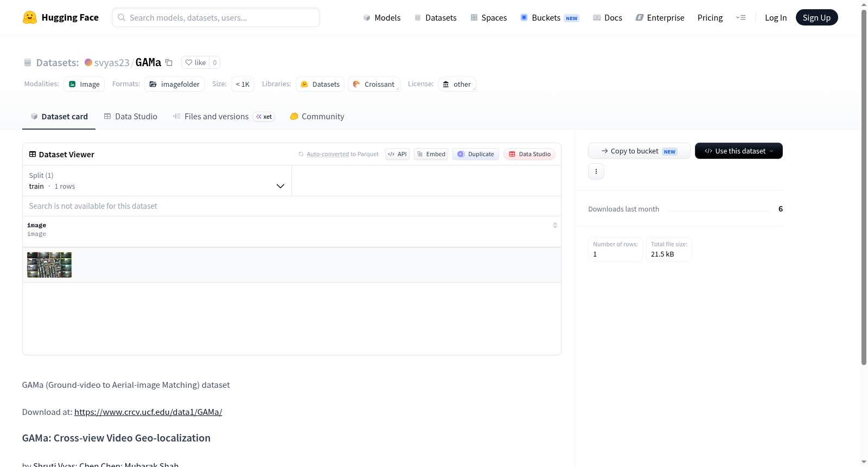This screenshot has width=868, height=467.
Task: Open the crcv.ucf.edu GAMa download link
Action: click(148, 412)
